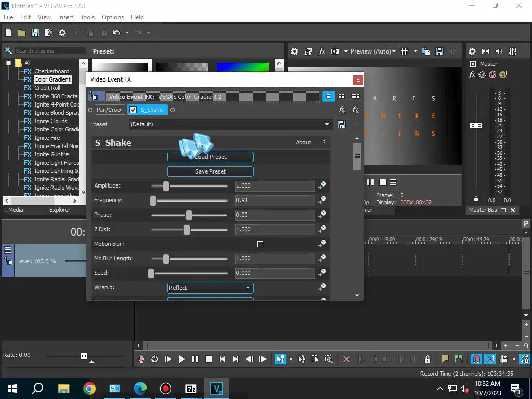Toggle Loop Playback button

click(x=154, y=359)
